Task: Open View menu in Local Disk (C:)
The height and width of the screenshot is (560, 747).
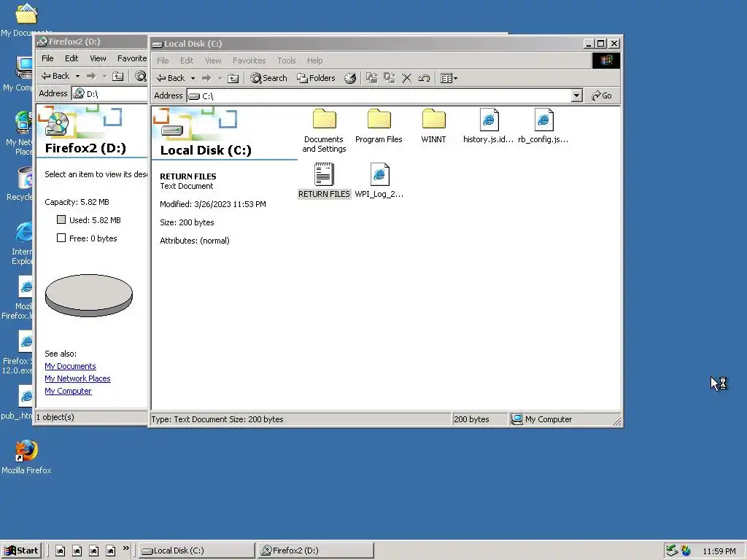Action: [213, 61]
